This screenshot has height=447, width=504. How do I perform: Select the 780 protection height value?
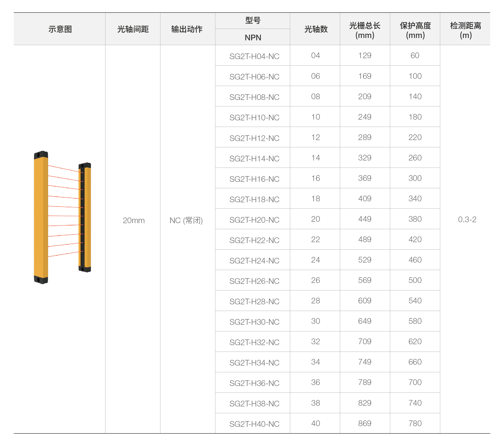[415, 423]
